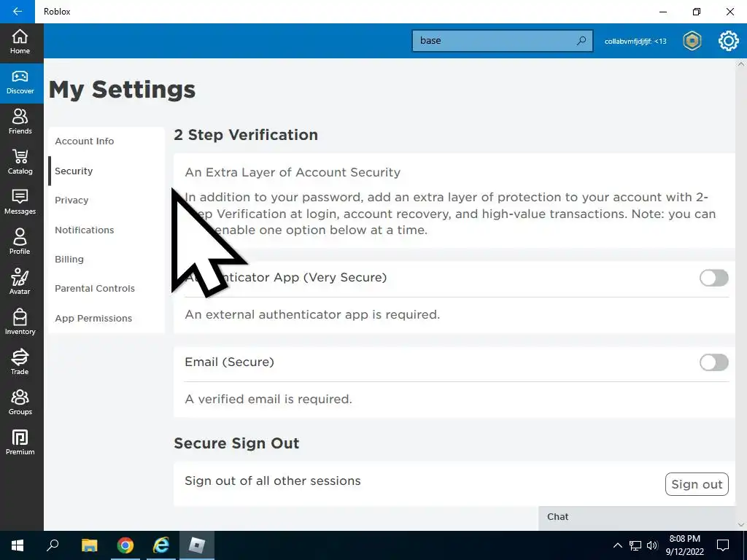
Task: Click the search field containing 'base'
Action: point(496,41)
